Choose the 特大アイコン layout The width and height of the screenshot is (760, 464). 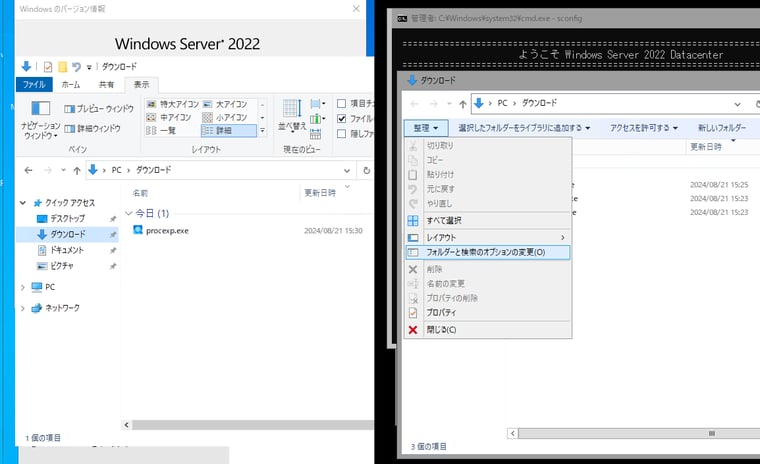pos(173,104)
